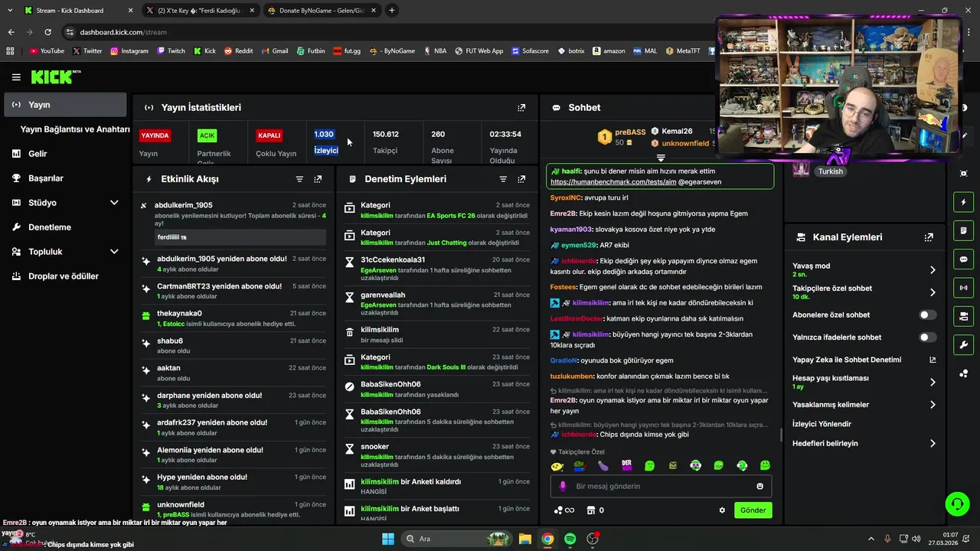Click the shop icon below chat input
This screenshot has width=980, height=551.
(591, 510)
